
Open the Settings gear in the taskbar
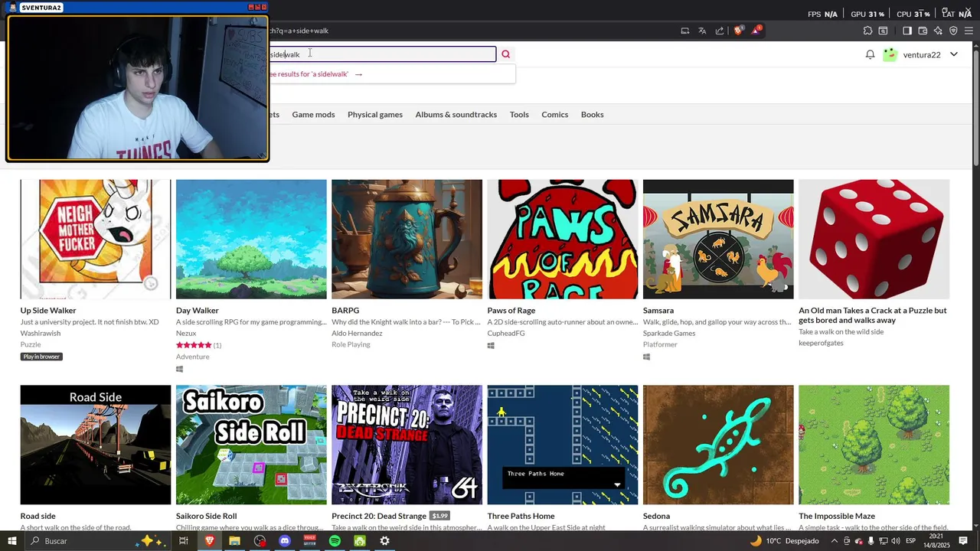[384, 541]
